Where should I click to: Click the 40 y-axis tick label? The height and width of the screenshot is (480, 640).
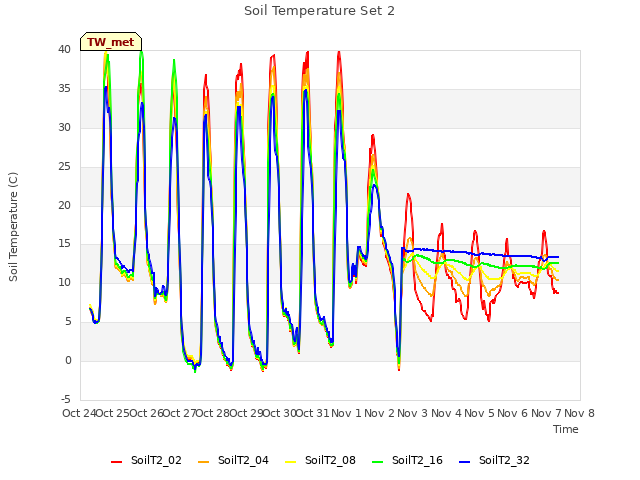64,50
